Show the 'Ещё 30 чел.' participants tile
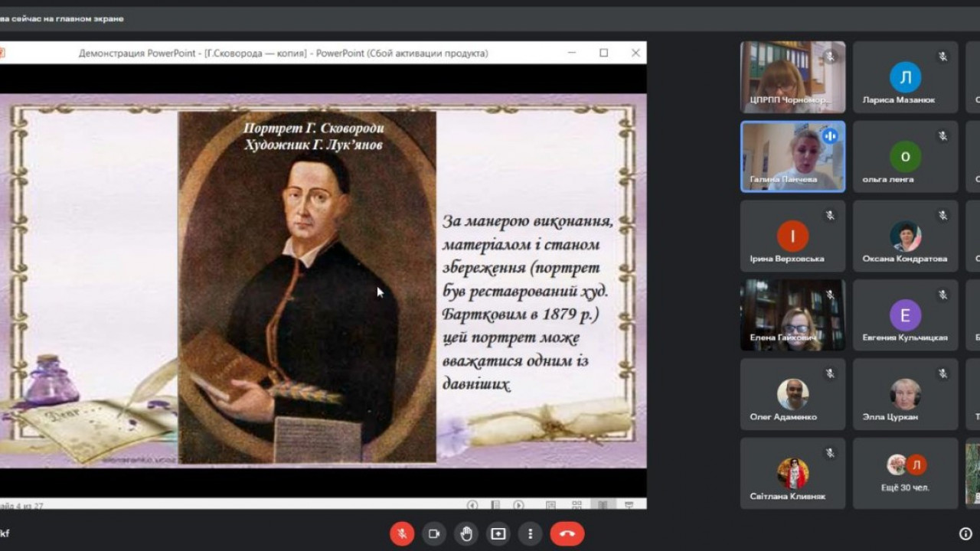The height and width of the screenshot is (551, 980). (905, 473)
